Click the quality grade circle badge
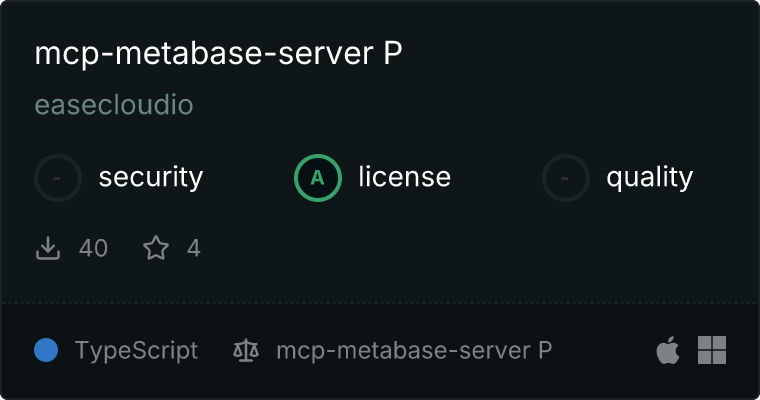The height and width of the screenshot is (400, 760). click(566, 178)
